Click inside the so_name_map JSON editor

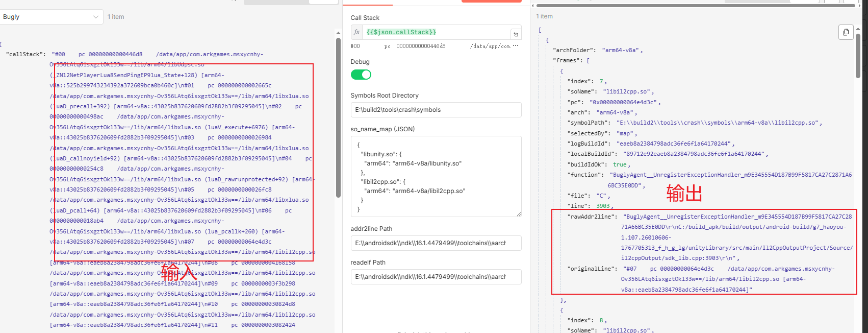click(x=436, y=176)
